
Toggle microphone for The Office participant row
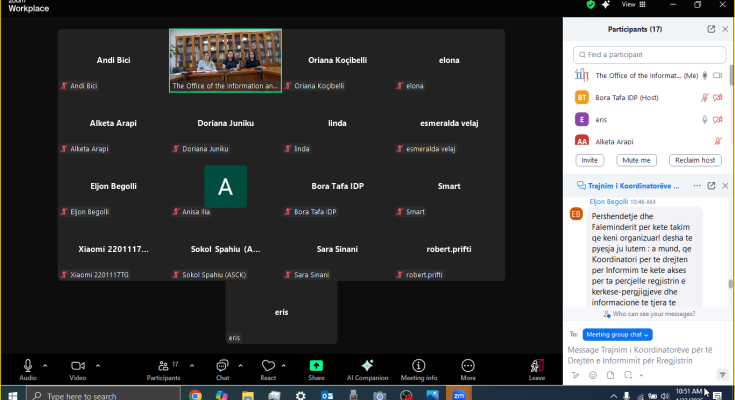pyautogui.click(x=704, y=75)
